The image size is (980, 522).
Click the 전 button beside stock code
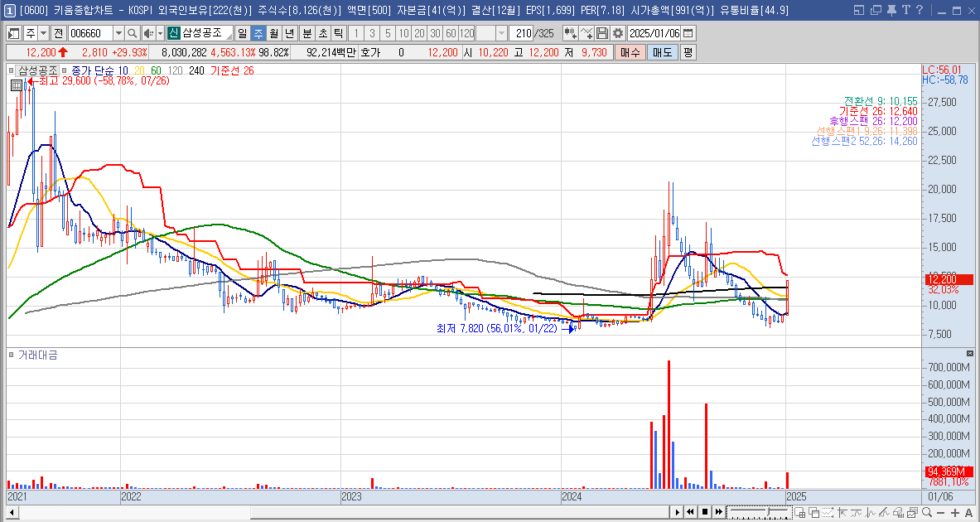pos(58,33)
